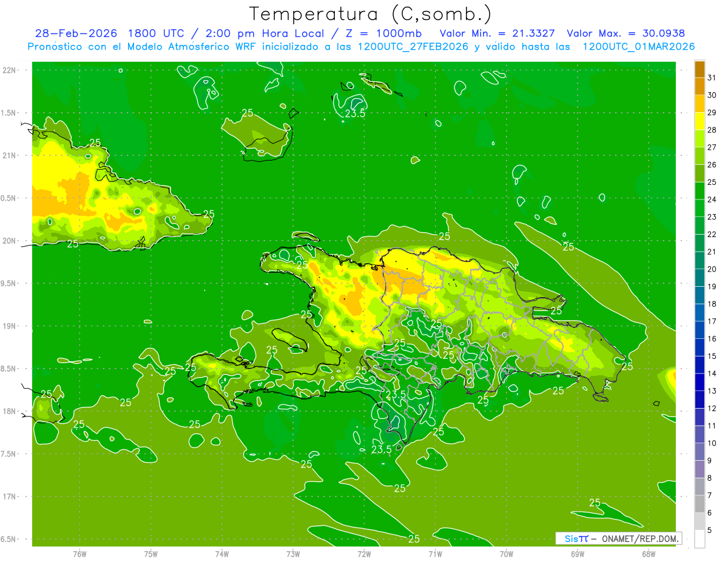Click the 'Valor Max. = 30.0938' value
Viewport: 728px width, 562px height.
click(625, 33)
